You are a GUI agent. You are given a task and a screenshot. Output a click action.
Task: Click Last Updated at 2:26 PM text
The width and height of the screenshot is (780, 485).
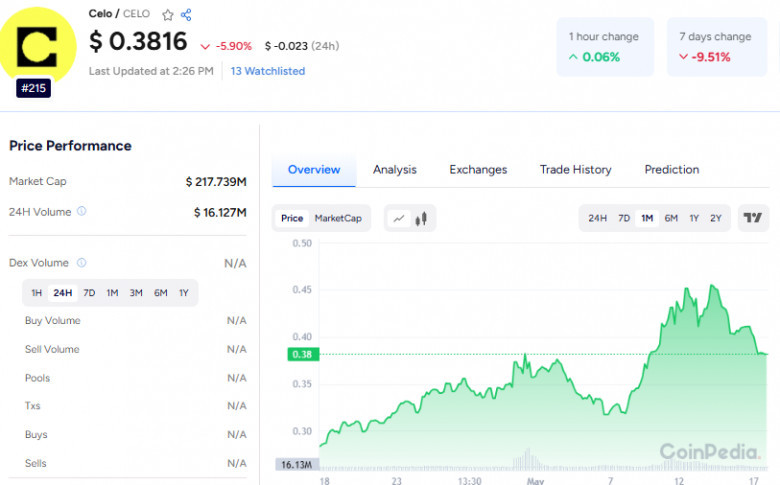(x=151, y=71)
